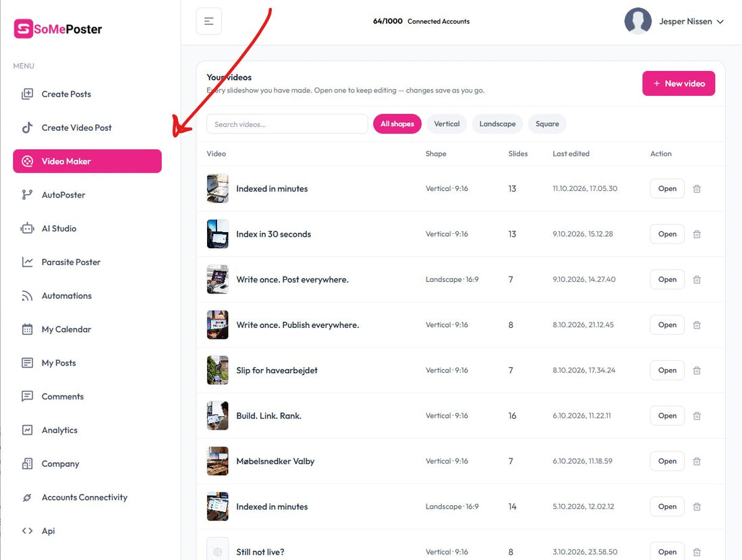
Task: Click the Analytics graph icon
Action: click(x=28, y=430)
